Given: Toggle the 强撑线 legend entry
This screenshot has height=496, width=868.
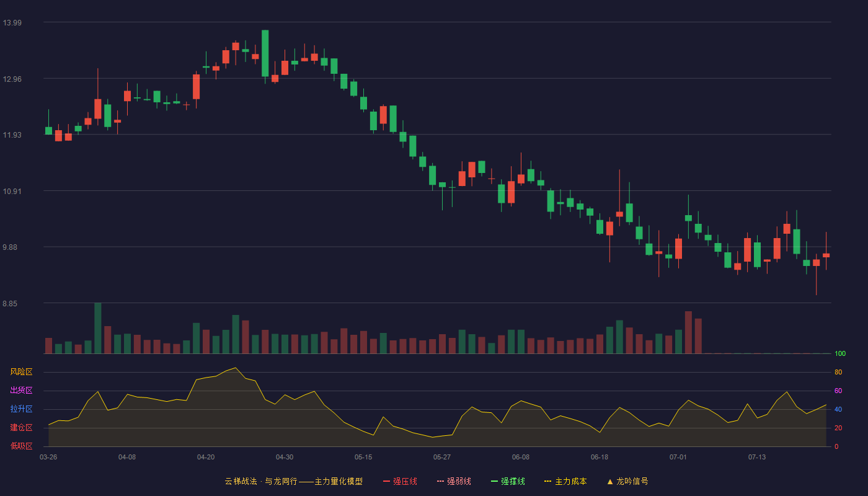Looking at the screenshot, I should tap(508, 481).
